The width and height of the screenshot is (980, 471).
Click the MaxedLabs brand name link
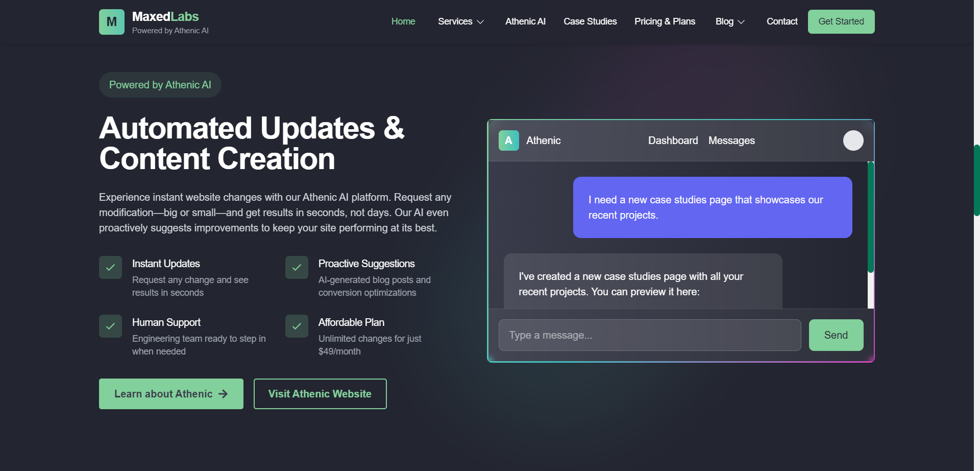coord(165,16)
